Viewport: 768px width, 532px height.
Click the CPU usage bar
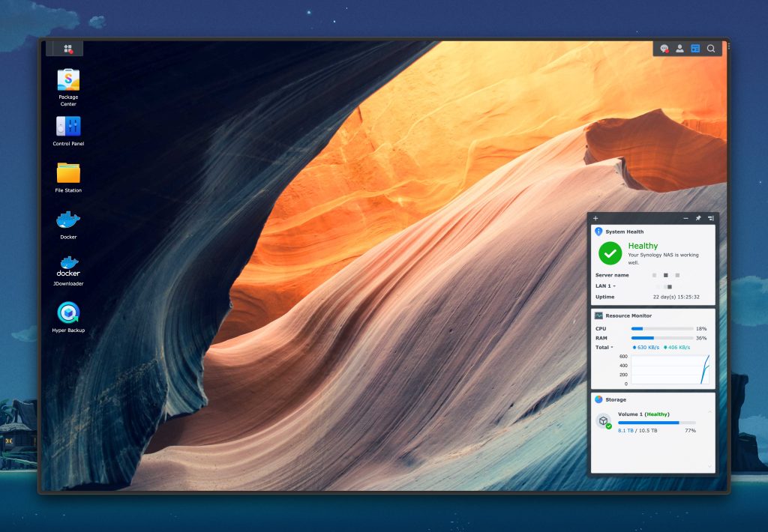pyautogui.click(x=662, y=329)
